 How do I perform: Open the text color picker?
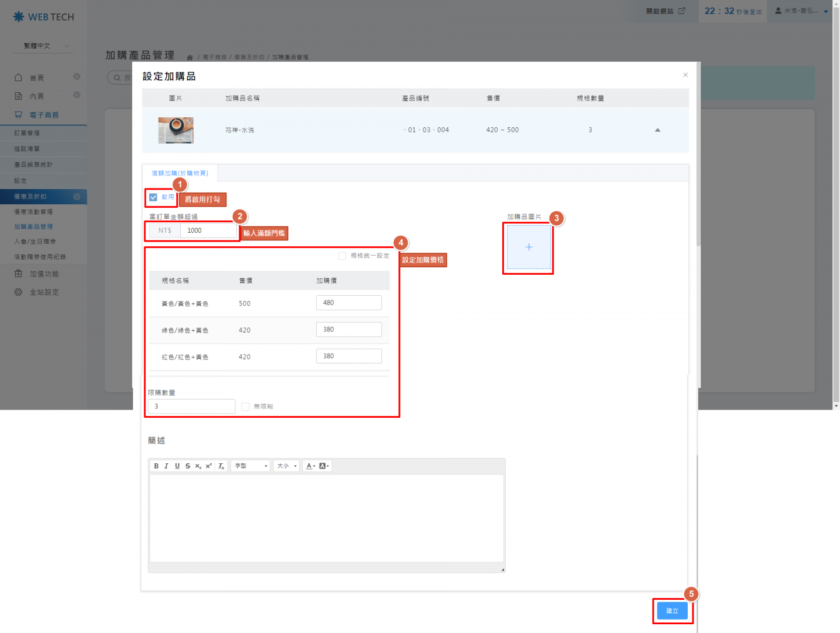[310, 466]
